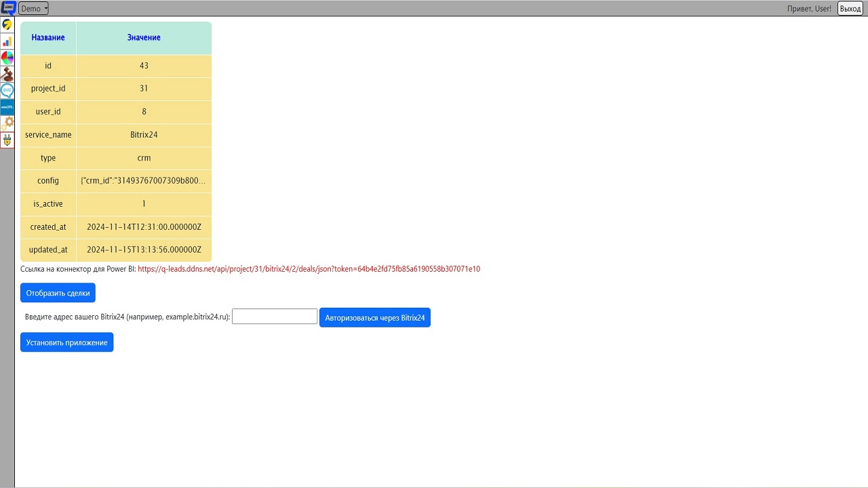Image resolution: width=868 pixels, height=488 pixels.
Task: Click the Название column header
Action: pos(48,37)
